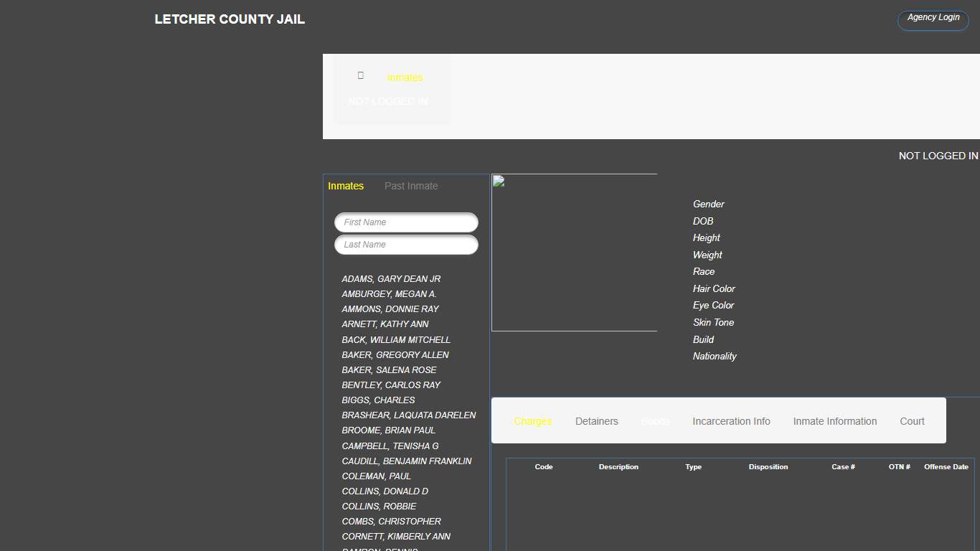The image size is (980, 551).
Task: Select CAUDILL, BENJAMIN FRANKLIN from the list
Action: click(x=407, y=461)
